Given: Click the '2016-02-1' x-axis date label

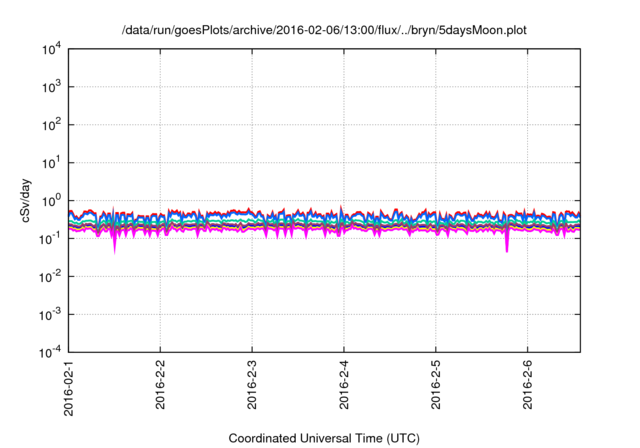Looking at the screenshot, I should coord(69,388).
